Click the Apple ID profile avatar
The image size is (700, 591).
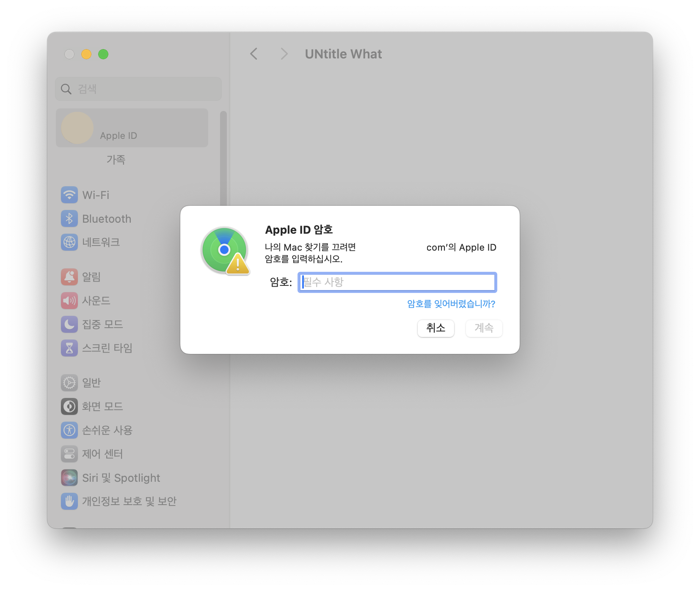point(77,128)
